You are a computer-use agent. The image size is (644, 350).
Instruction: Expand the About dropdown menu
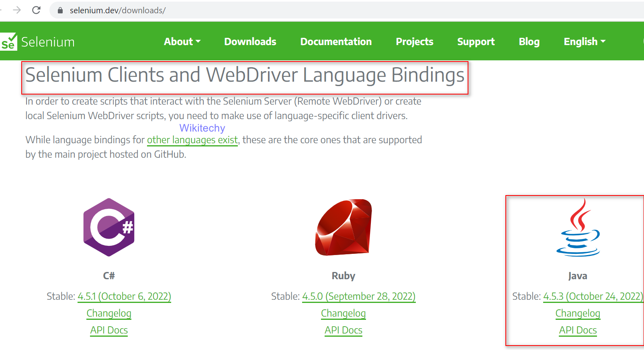pos(182,41)
